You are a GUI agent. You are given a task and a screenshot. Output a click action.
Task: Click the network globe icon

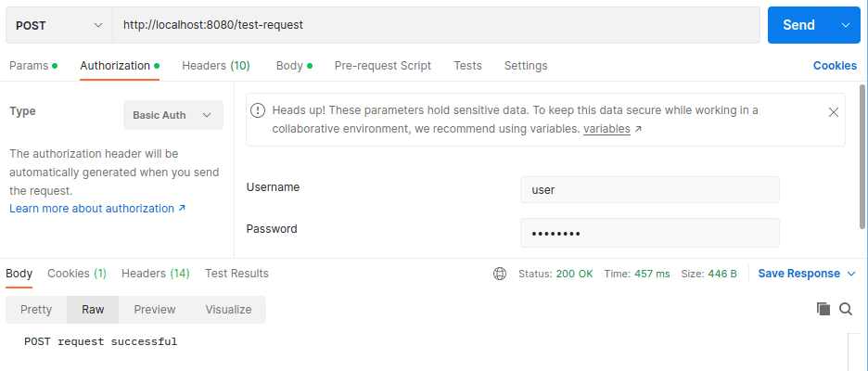(500, 274)
